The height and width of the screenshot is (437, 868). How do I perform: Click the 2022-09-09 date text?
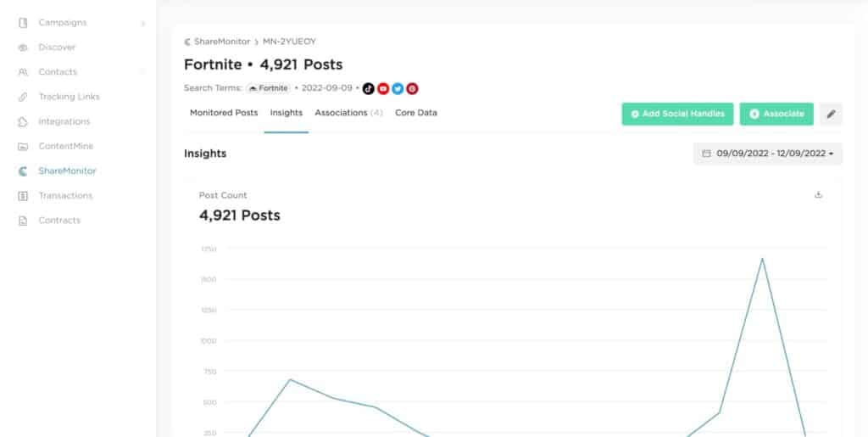(x=326, y=88)
